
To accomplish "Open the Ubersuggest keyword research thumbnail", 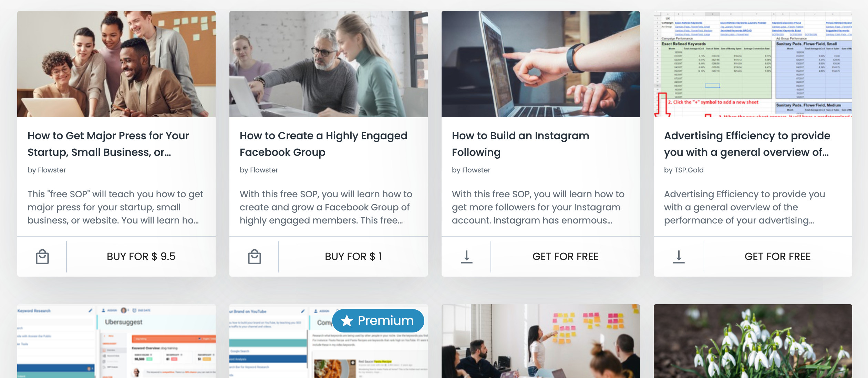I will tap(116, 341).
